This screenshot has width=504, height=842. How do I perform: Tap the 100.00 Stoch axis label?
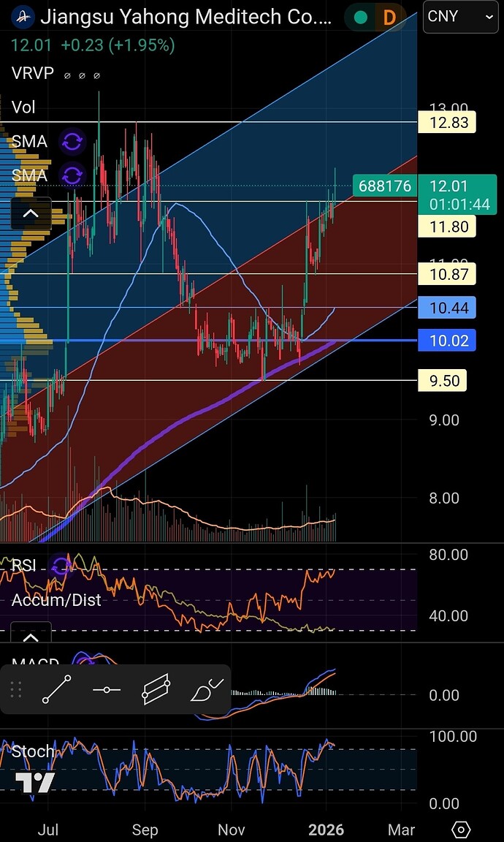click(x=453, y=736)
